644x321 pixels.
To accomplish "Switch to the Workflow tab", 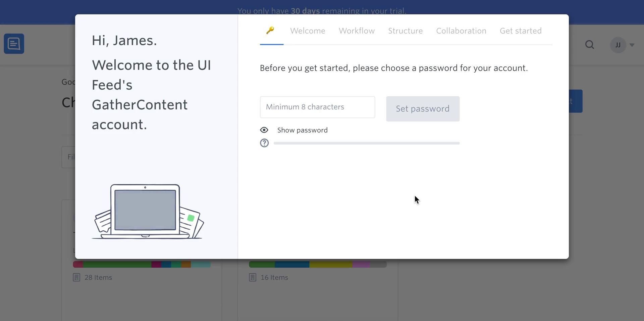I will 357,31.
